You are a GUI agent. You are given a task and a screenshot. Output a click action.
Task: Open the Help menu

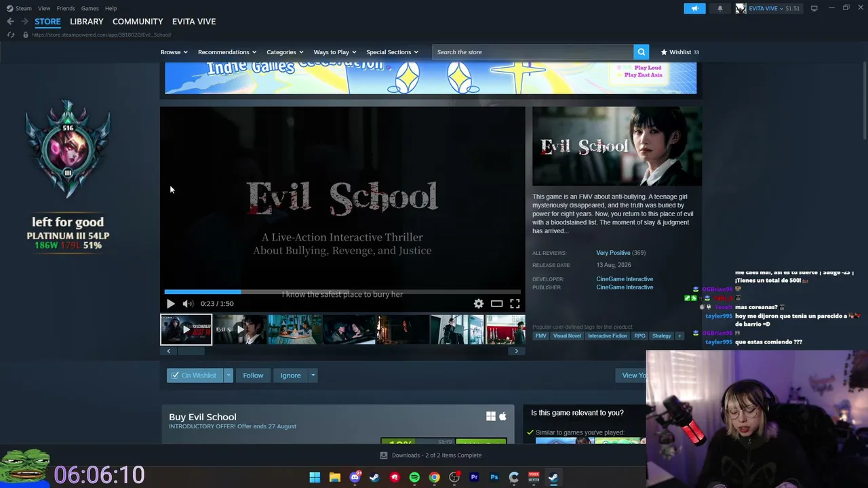point(111,8)
